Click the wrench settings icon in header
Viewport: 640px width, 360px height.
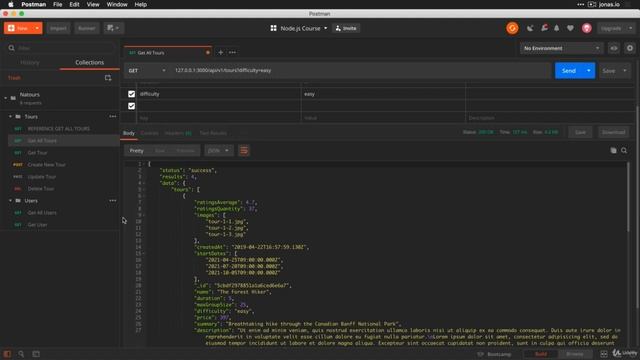[544, 28]
